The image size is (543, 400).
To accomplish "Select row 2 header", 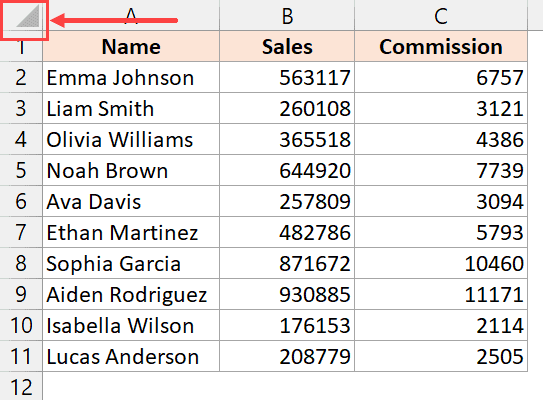I will (x=21, y=77).
